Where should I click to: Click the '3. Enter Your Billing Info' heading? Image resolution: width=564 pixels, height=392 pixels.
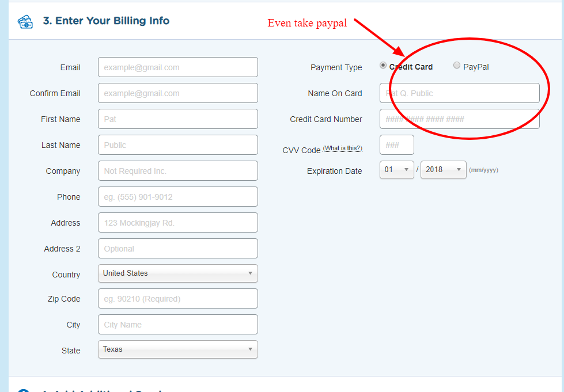[x=106, y=21]
